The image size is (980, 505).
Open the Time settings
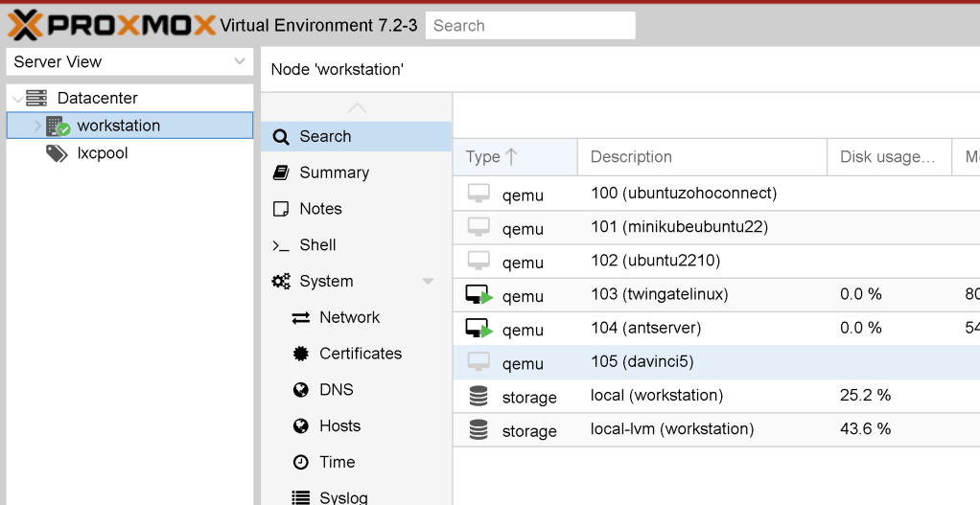point(357,463)
